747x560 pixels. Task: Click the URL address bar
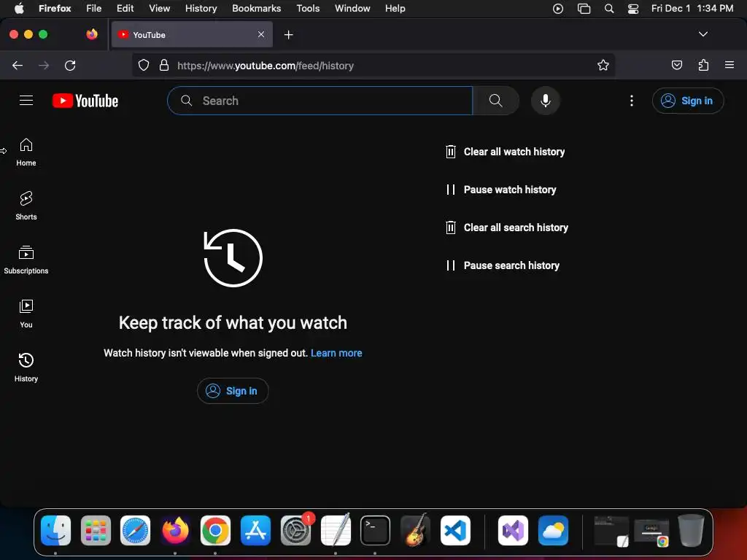(x=373, y=65)
